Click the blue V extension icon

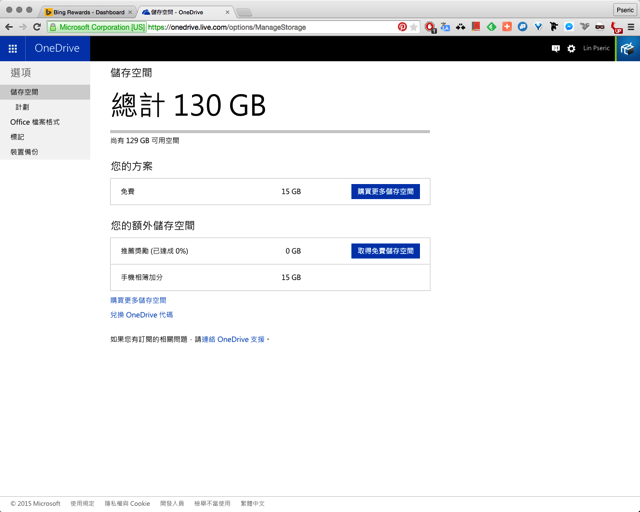[538, 27]
